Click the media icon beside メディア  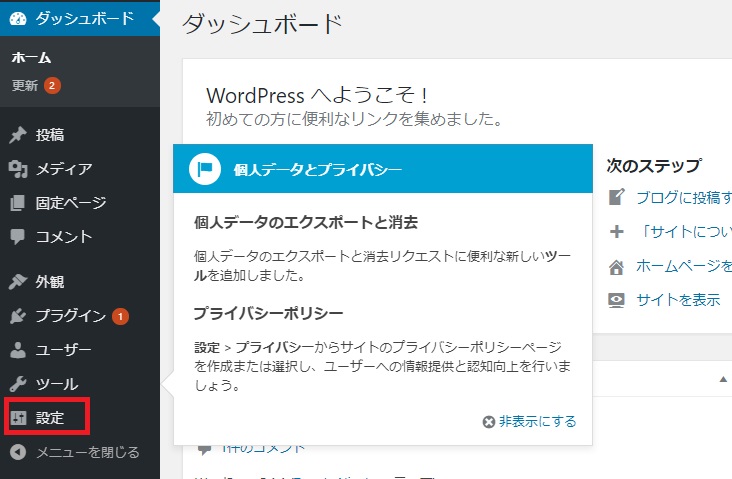coord(18,169)
